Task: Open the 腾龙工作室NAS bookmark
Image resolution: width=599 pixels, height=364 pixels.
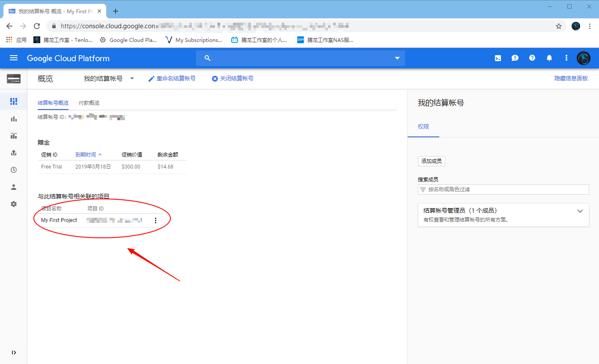Action: click(325, 40)
